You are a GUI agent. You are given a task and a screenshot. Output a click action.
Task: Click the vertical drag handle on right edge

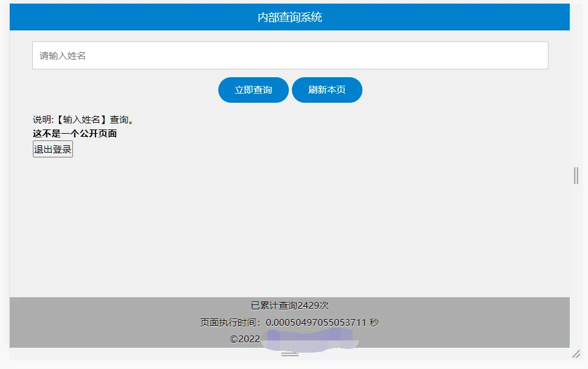tap(576, 175)
